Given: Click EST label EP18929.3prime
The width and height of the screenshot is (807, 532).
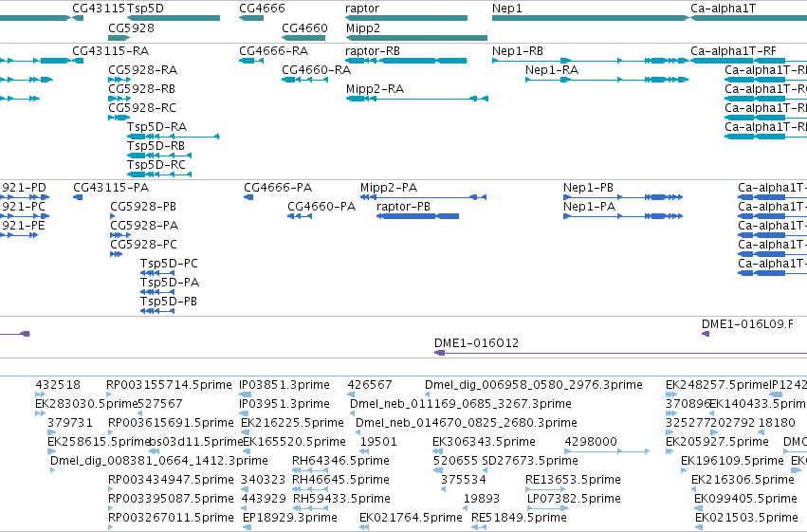Looking at the screenshot, I should pos(290,518).
